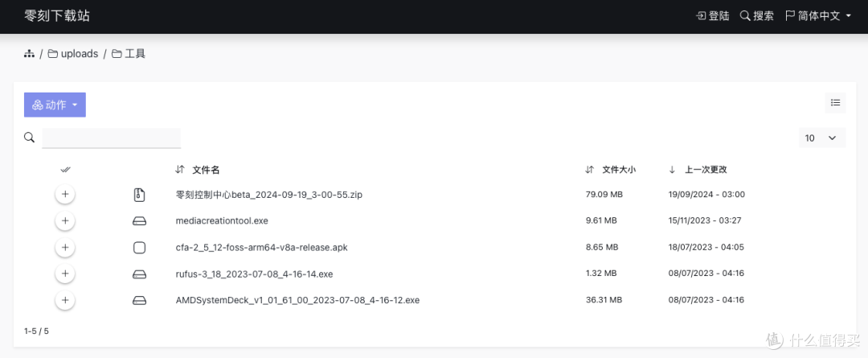Select mediacreationtool.exe using its plus button
Image resolution: width=868 pixels, height=358 pixels.
click(x=65, y=220)
